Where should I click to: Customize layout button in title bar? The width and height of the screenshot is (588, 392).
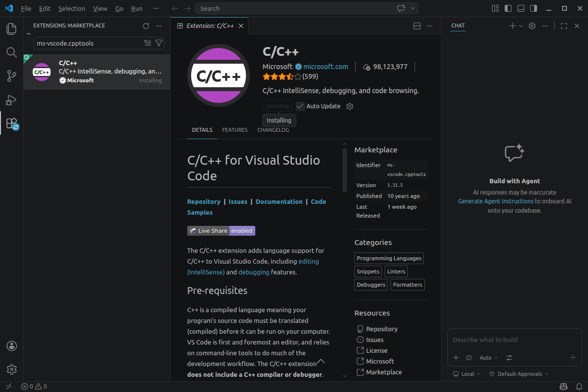pyautogui.click(x=495, y=8)
